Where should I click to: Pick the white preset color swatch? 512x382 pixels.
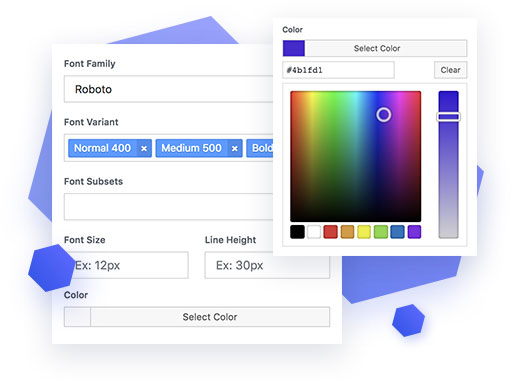(314, 232)
